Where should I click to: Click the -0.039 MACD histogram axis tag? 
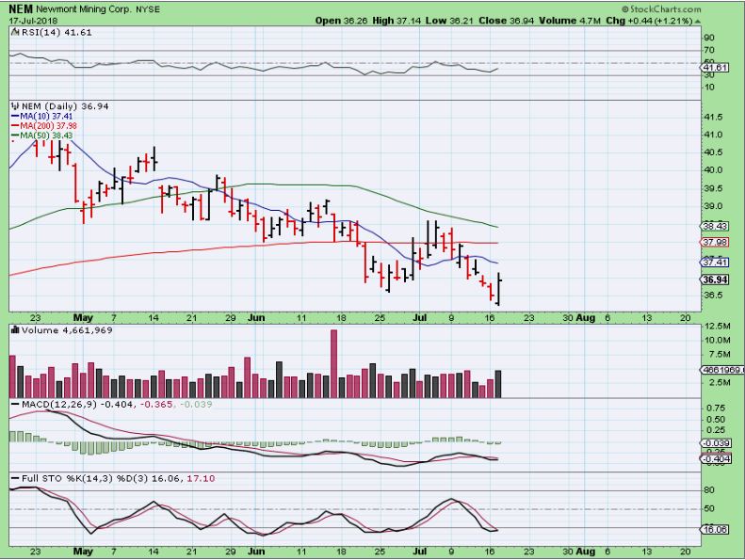click(715, 443)
